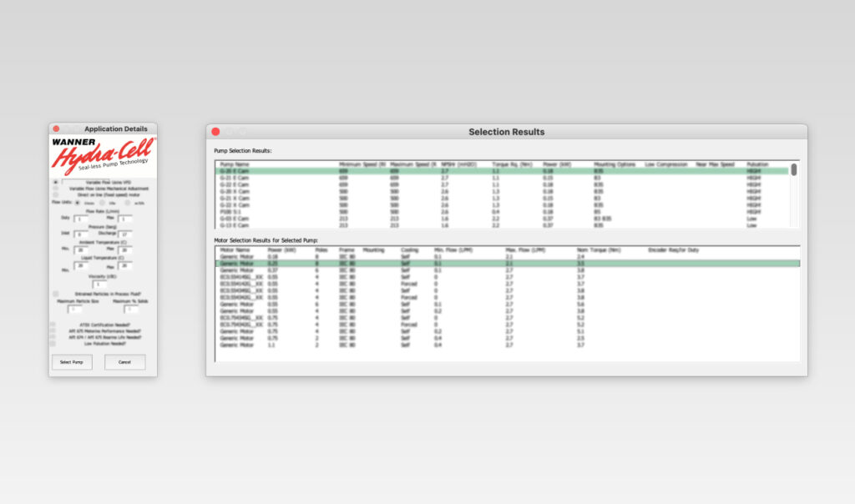The height and width of the screenshot is (504, 855).
Task: Click the Liquid Temperature Max field
Action: point(125,266)
